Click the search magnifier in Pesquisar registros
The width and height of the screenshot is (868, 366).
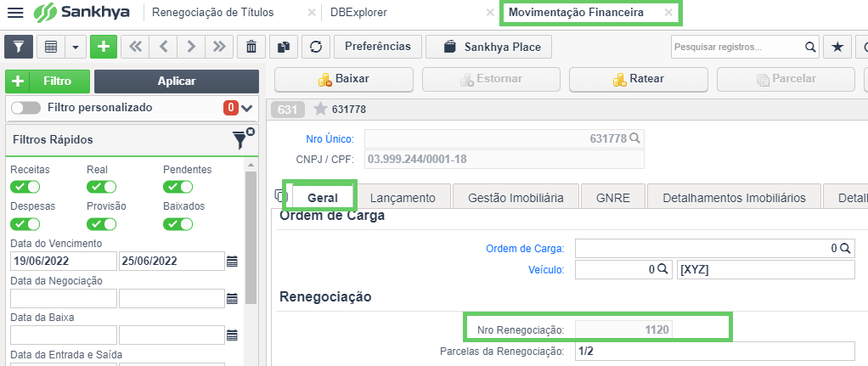pyautogui.click(x=810, y=47)
